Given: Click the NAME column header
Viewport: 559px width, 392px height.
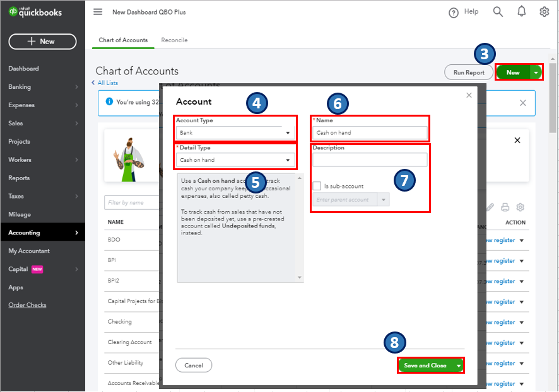Looking at the screenshot, I should 115,222.
